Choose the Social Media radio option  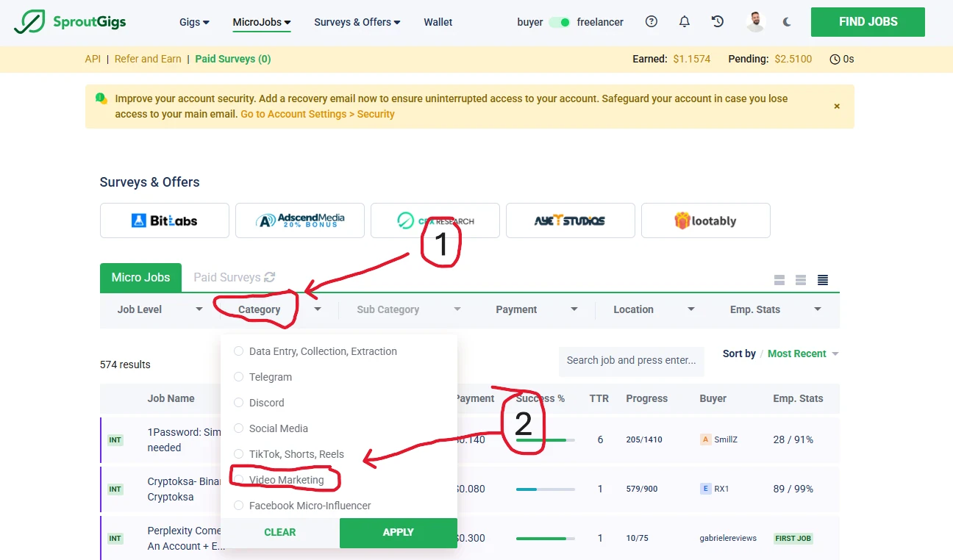238,428
